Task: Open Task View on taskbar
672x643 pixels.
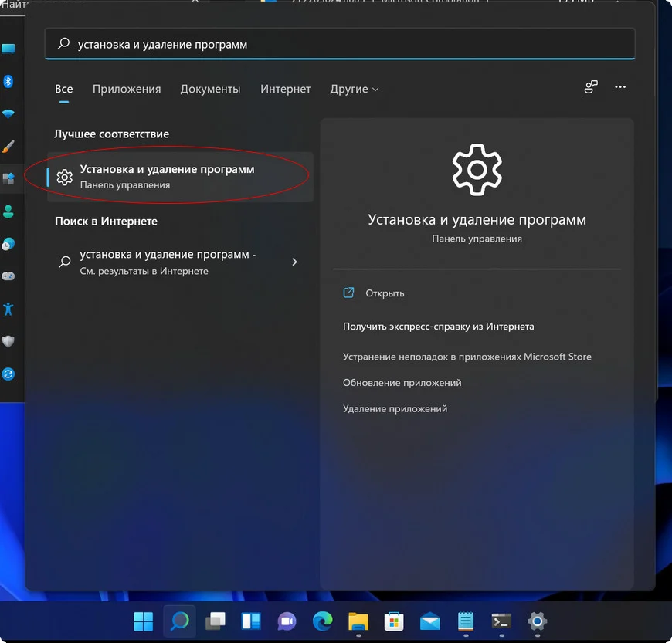Action: [216, 621]
